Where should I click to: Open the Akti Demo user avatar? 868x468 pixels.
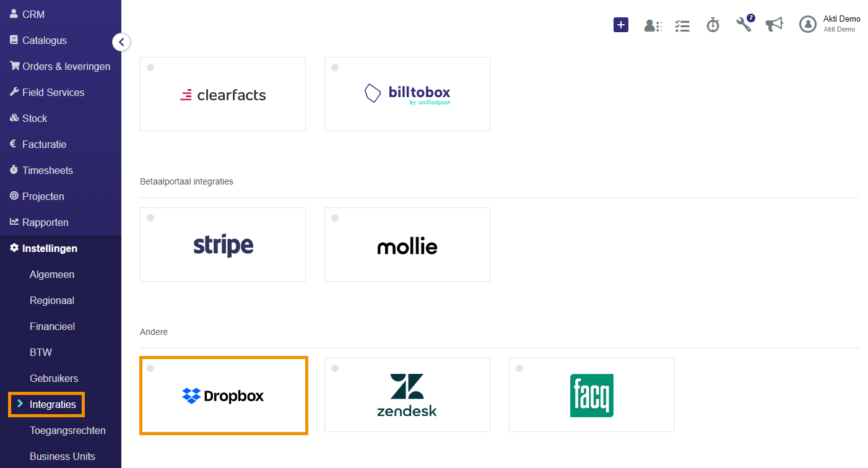point(808,24)
